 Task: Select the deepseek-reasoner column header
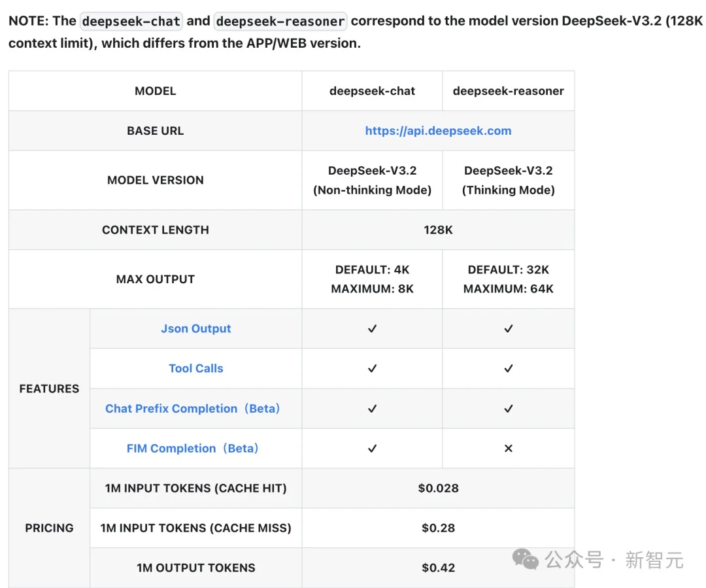pyautogui.click(x=509, y=91)
